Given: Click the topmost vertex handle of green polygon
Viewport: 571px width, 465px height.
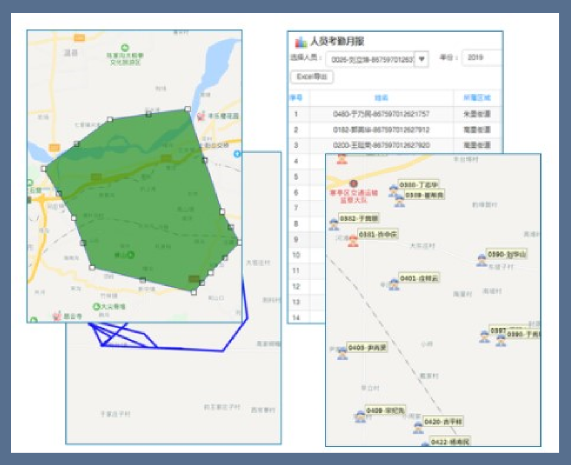Looking at the screenshot, I should [x=188, y=109].
